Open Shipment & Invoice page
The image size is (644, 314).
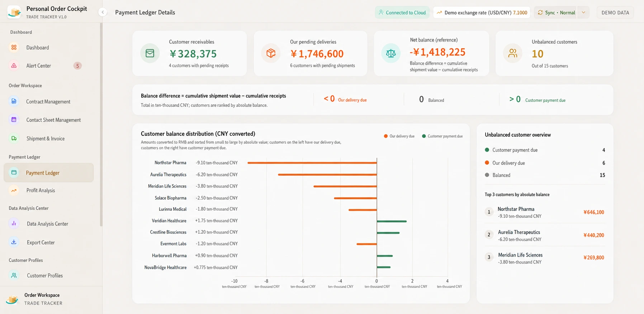click(46, 138)
